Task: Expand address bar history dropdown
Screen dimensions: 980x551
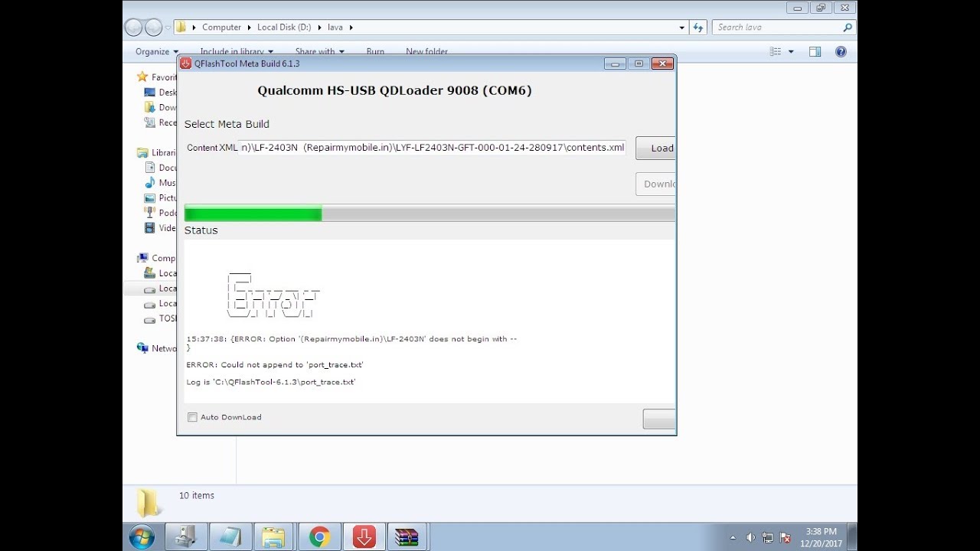Action: coord(682,28)
